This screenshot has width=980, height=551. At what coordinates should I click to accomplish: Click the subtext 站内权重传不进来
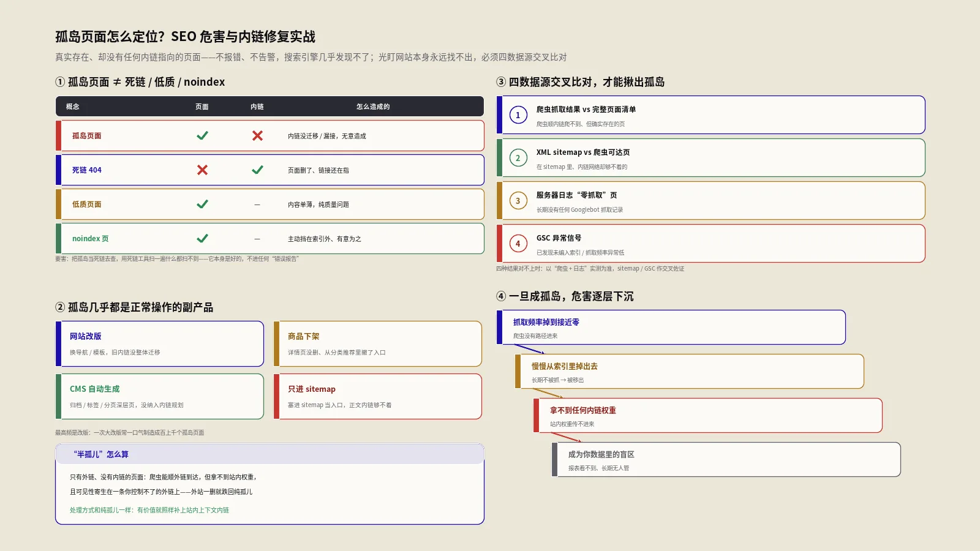[572, 424]
